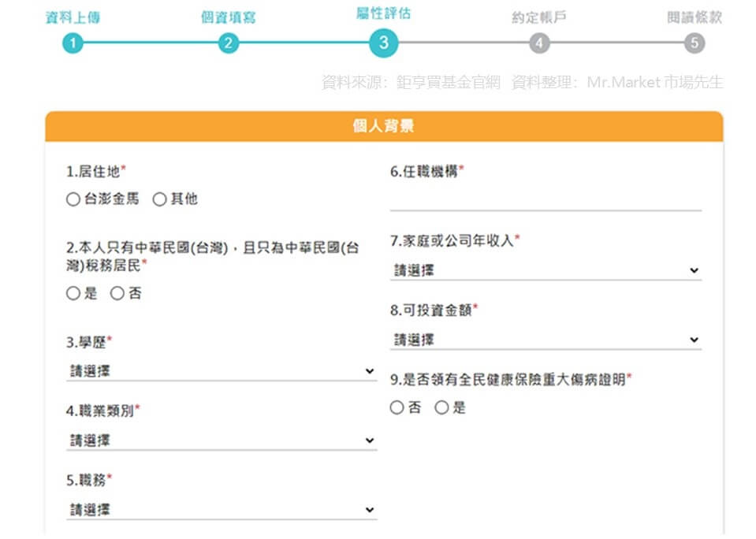Viewport: 756px width, 539px height.
Task: Click step 3 circle for 屬性評估
Action: click(384, 43)
